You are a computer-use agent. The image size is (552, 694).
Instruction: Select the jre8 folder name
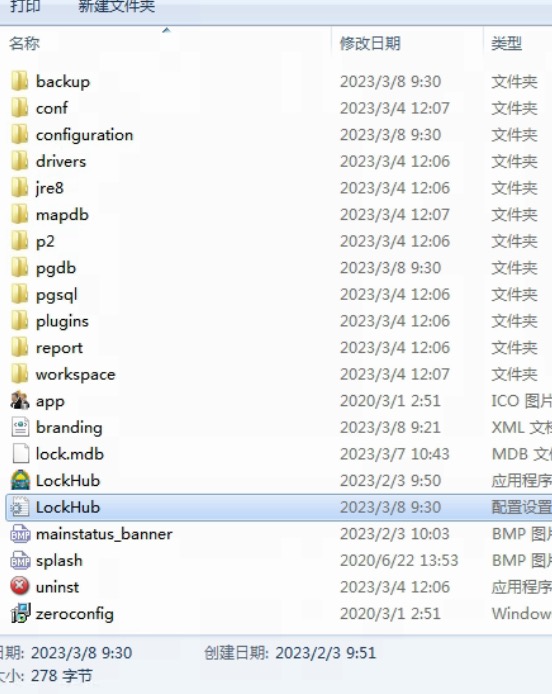[x=50, y=188]
